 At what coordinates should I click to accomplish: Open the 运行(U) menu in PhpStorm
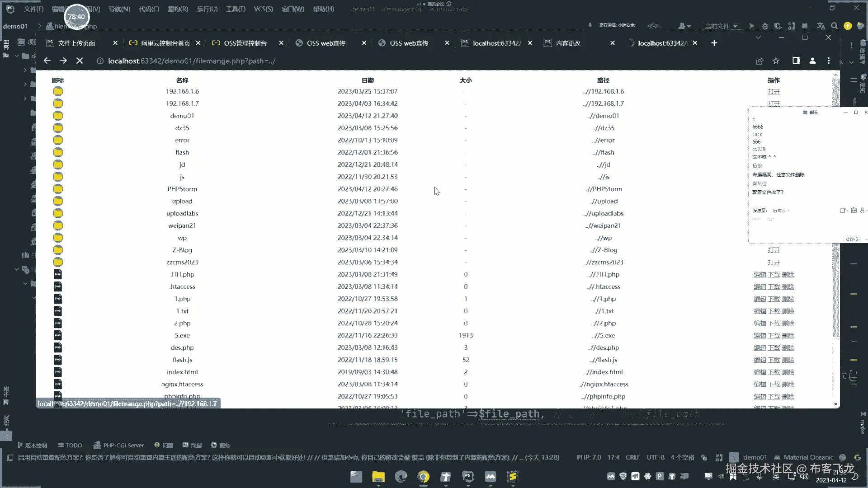(x=207, y=9)
